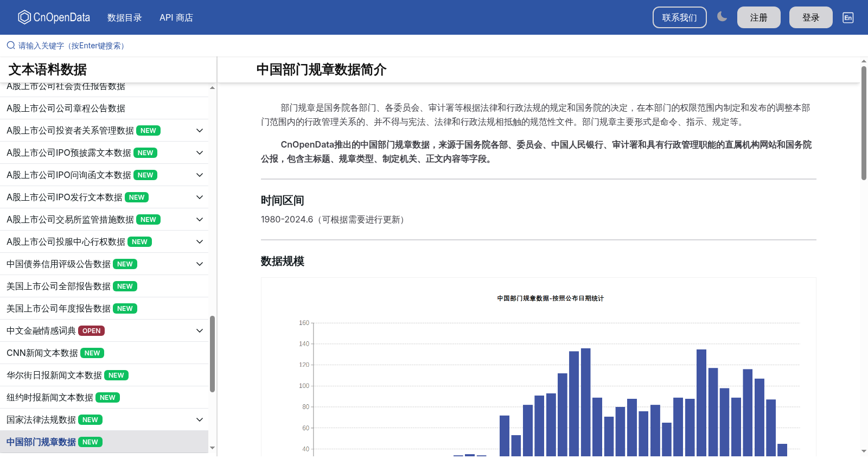Open A股上市公司社会责任报告数据 item
Image resolution: width=868 pixels, height=465 pixels.
(104, 90)
